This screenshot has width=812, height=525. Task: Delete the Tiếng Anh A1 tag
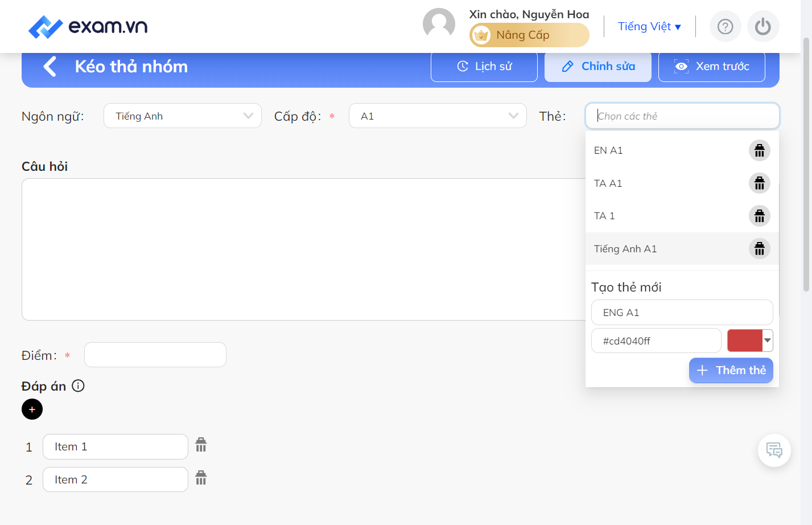759,249
